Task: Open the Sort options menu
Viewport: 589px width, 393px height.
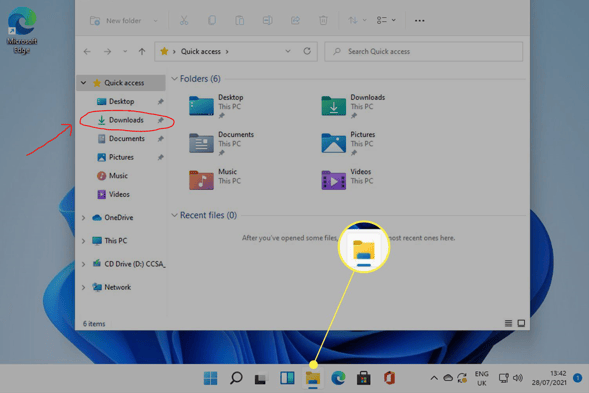Action: pos(356,20)
